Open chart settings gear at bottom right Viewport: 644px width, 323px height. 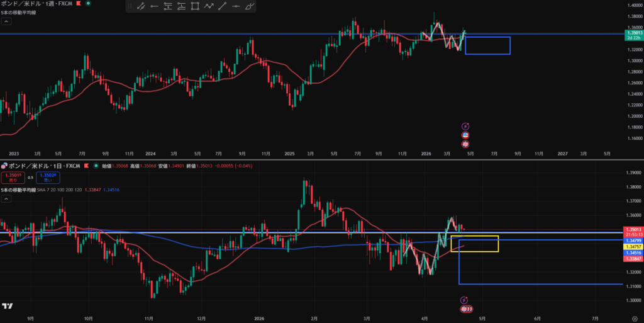click(635, 319)
